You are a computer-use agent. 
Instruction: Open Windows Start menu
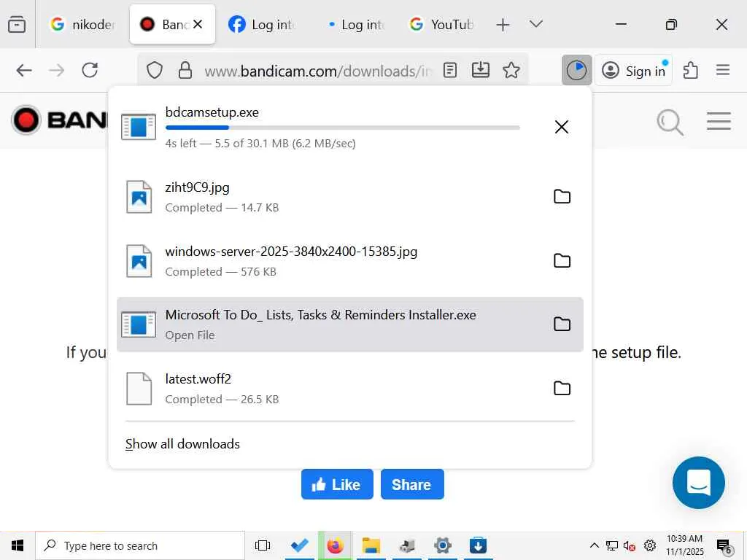coord(18,545)
